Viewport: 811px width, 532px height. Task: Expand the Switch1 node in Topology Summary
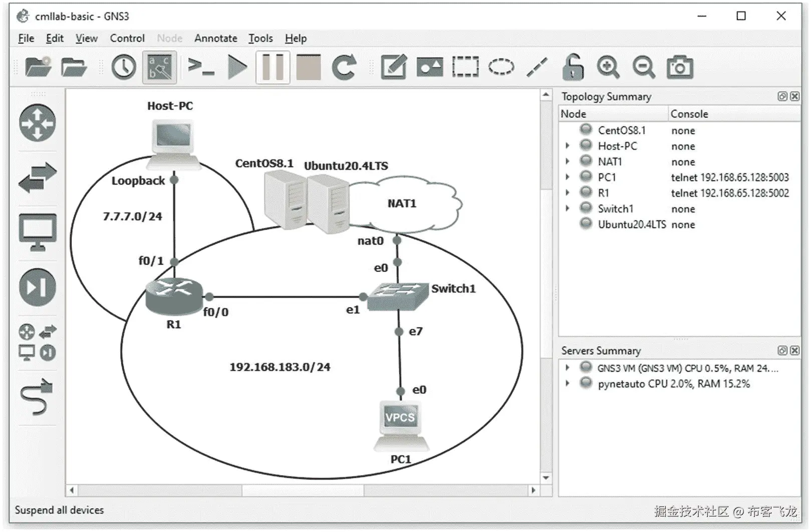(568, 209)
